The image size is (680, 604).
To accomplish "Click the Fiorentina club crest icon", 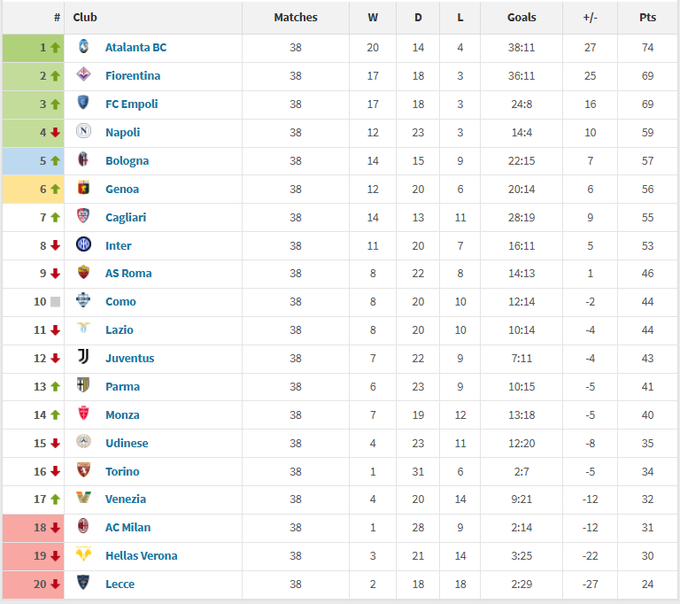I will click(84, 75).
